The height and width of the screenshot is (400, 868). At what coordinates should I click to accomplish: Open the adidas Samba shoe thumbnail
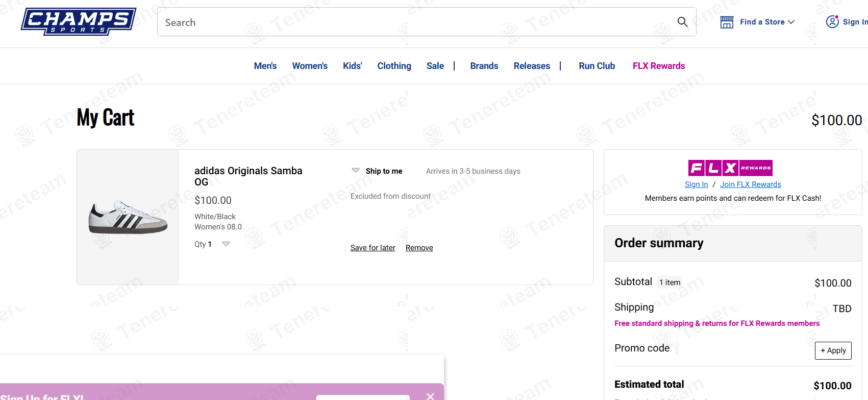[128, 217]
